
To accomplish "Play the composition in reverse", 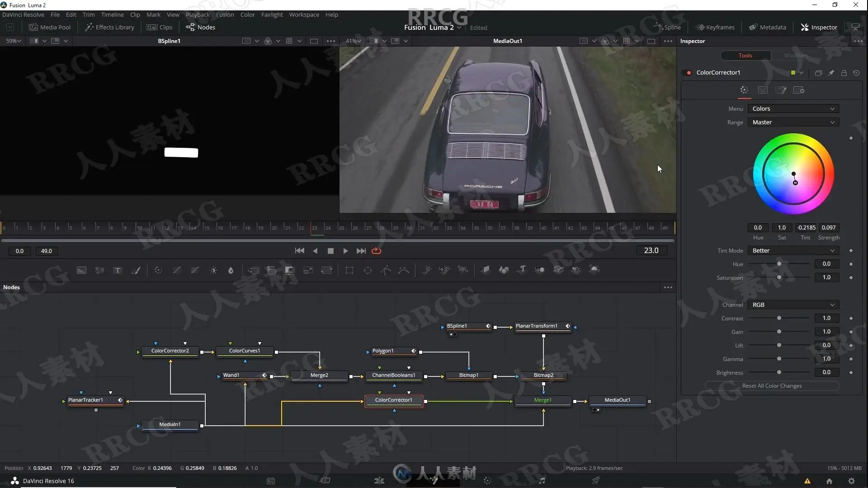I will pyautogui.click(x=315, y=251).
